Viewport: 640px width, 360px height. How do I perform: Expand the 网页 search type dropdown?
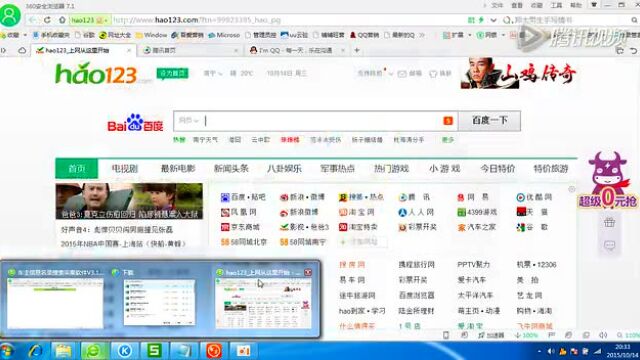189,120
